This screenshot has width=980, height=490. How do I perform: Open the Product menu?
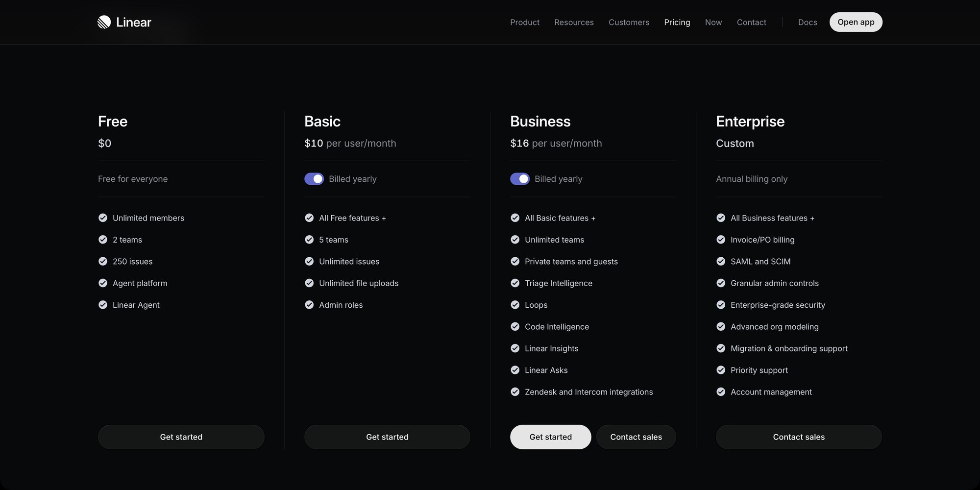click(525, 22)
